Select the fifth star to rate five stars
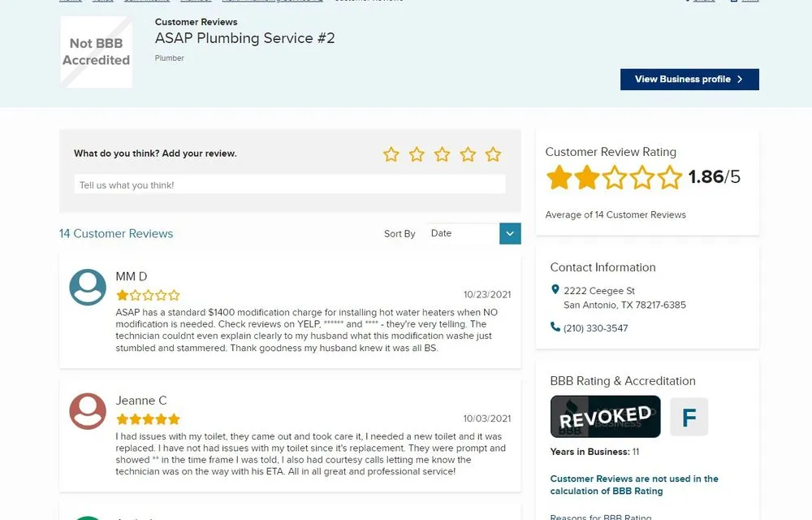 point(493,154)
